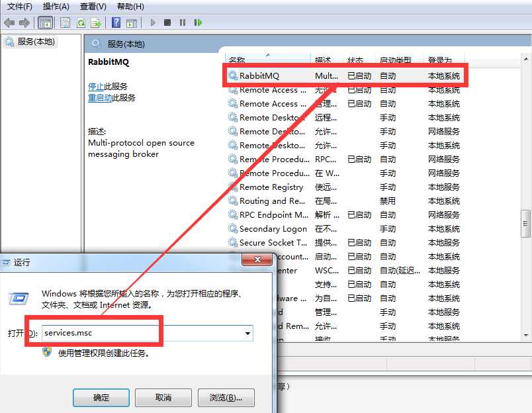Open the 帮助(H) menu
532x413 pixels.
click(x=130, y=7)
